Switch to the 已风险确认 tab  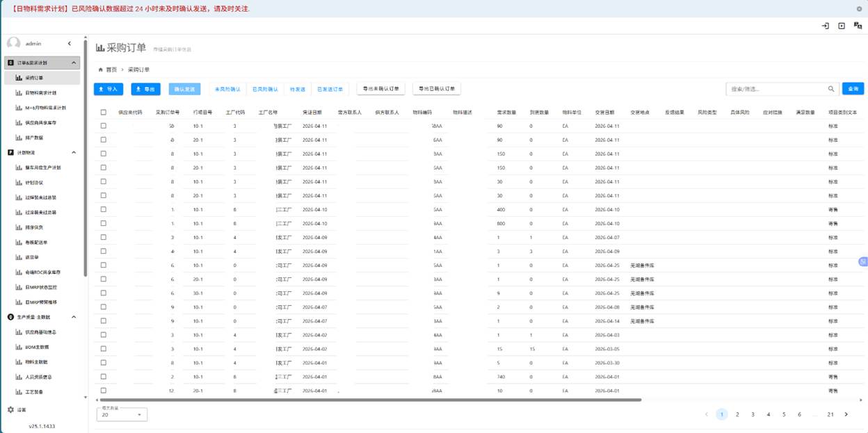(x=265, y=89)
